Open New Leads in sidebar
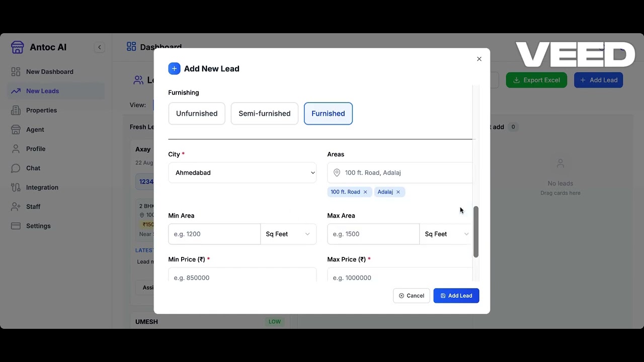The height and width of the screenshot is (362, 644). pos(56,91)
